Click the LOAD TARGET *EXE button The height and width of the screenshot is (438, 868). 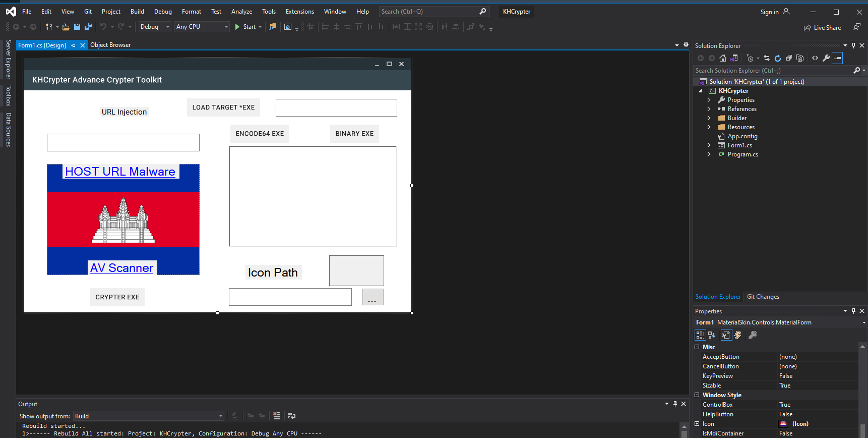(223, 107)
